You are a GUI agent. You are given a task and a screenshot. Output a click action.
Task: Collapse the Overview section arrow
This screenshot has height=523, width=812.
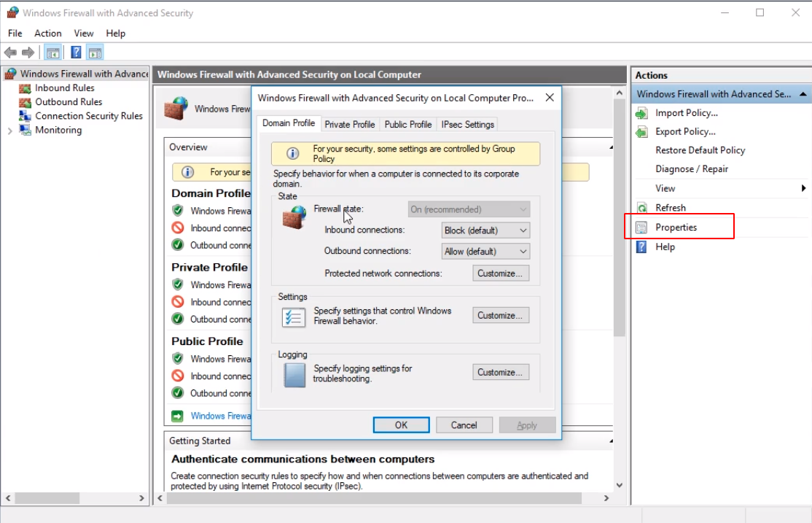coord(611,148)
